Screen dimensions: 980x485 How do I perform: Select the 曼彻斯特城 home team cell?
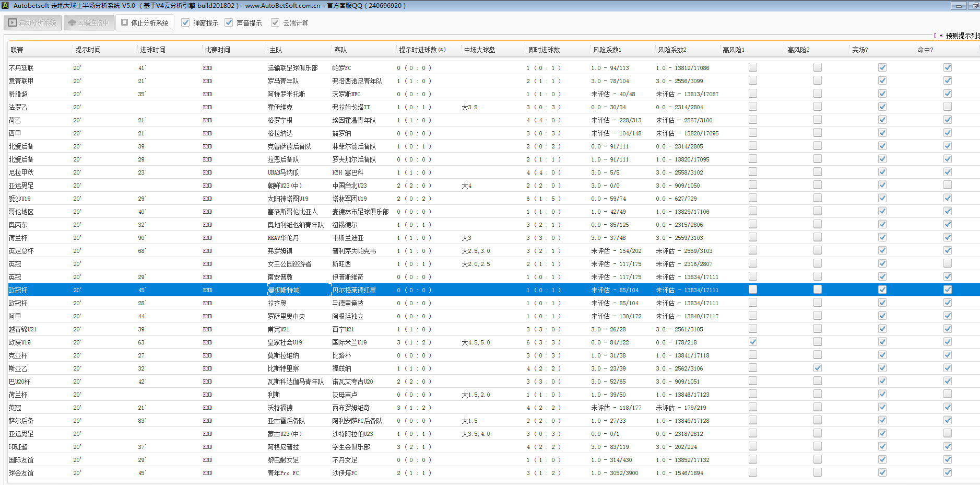point(284,290)
